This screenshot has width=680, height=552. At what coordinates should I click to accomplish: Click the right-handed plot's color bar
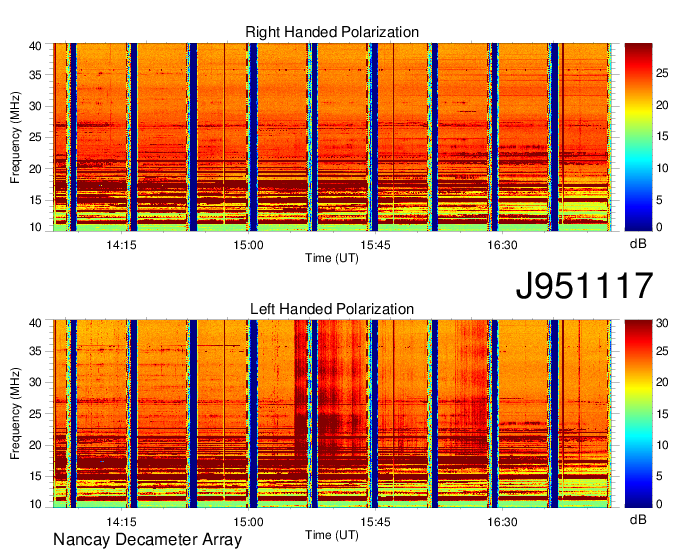coord(638,137)
